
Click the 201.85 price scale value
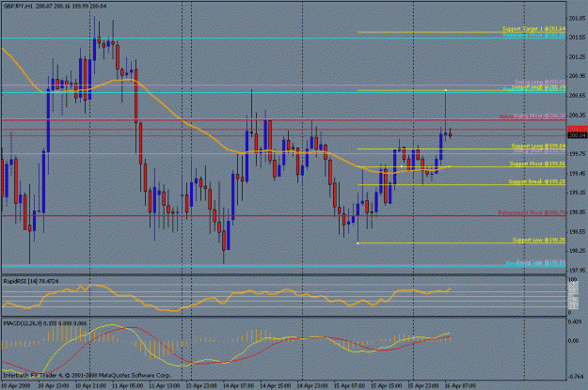(x=577, y=19)
